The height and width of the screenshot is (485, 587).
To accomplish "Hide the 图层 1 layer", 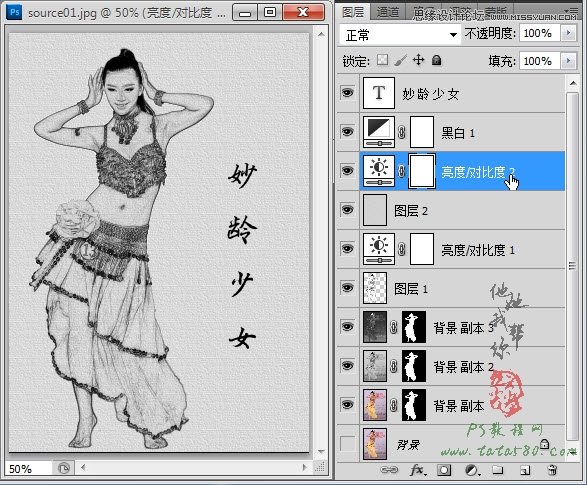I will point(347,288).
